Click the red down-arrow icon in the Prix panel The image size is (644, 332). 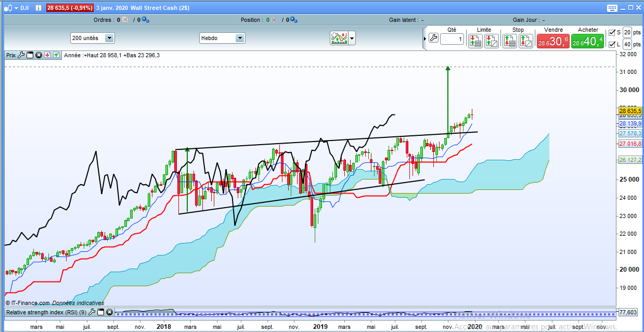47,55
